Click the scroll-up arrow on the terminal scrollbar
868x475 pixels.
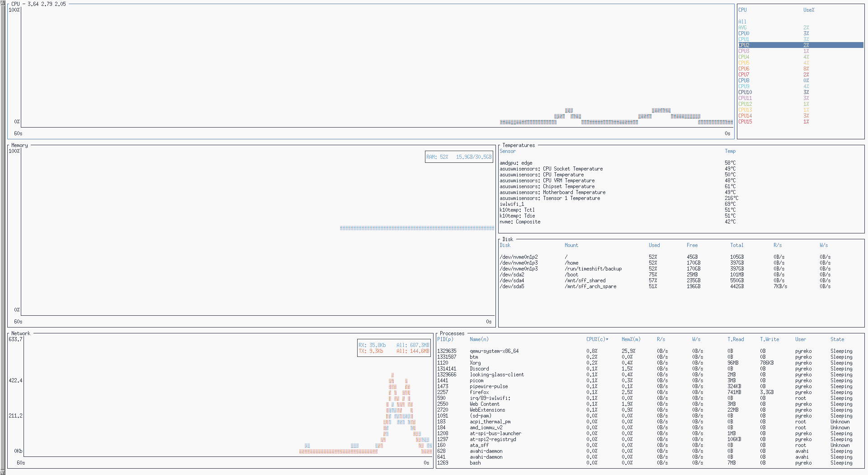pos(3,3)
